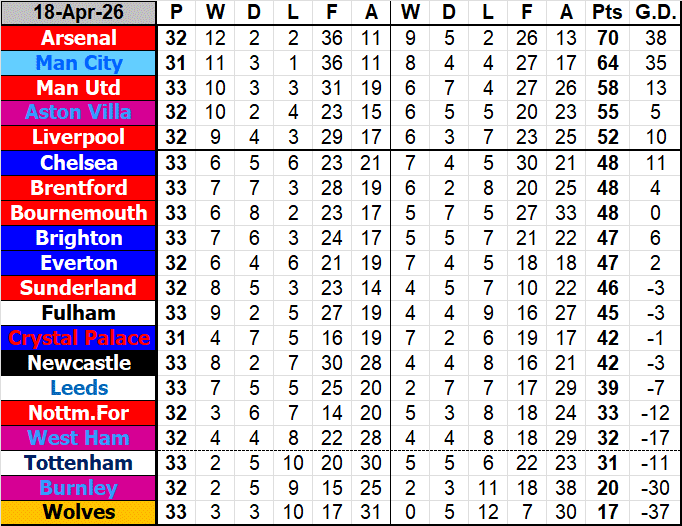Click the Wolves team name
682x526 pixels.
pos(79,513)
